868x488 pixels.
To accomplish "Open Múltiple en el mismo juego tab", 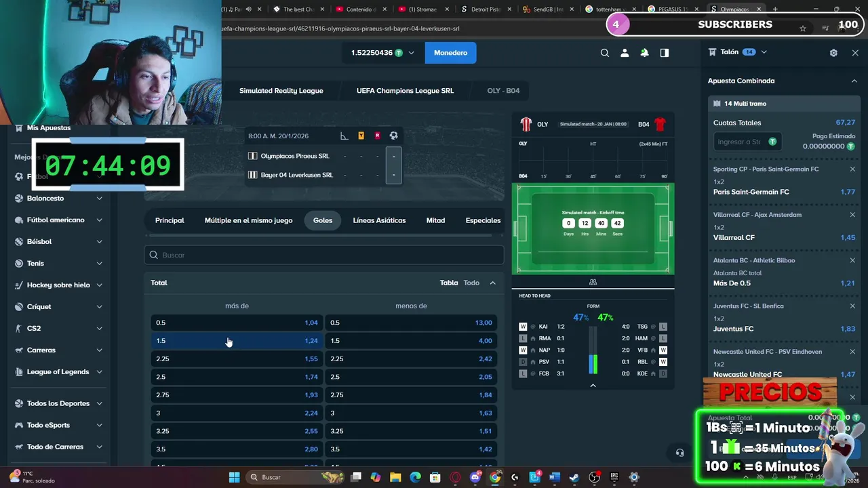I will [x=249, y=220].
